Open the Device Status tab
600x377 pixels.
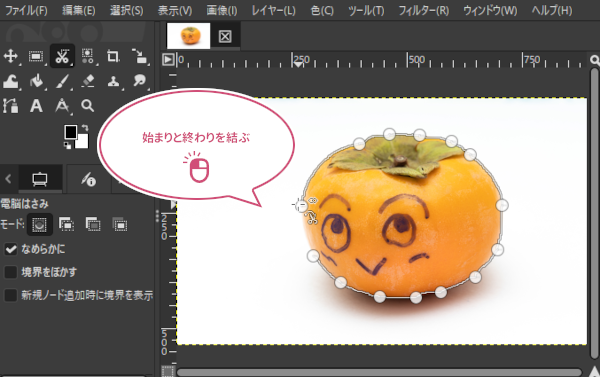point(89,179)
